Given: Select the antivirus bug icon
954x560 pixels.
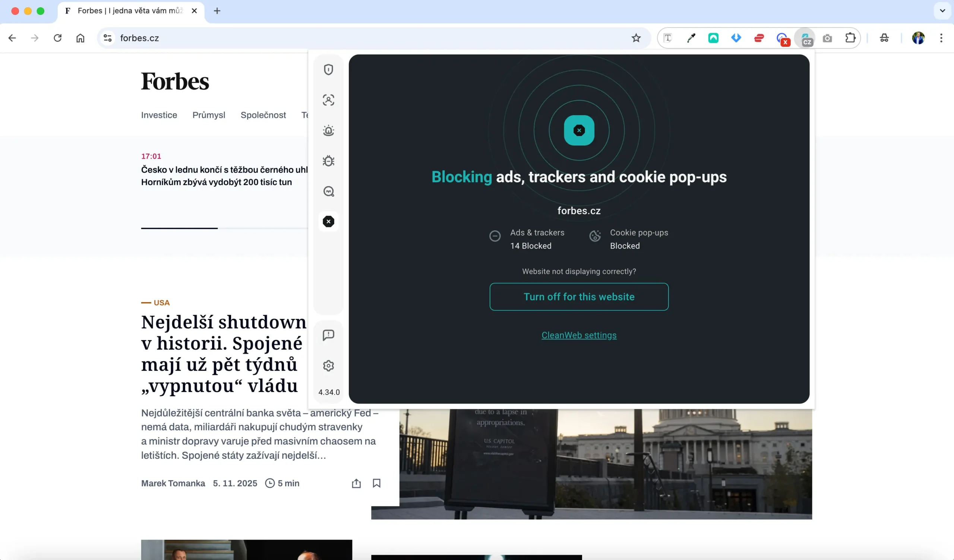Looking at the screenshot, I should pyautogui.click(x=328, y=161).
